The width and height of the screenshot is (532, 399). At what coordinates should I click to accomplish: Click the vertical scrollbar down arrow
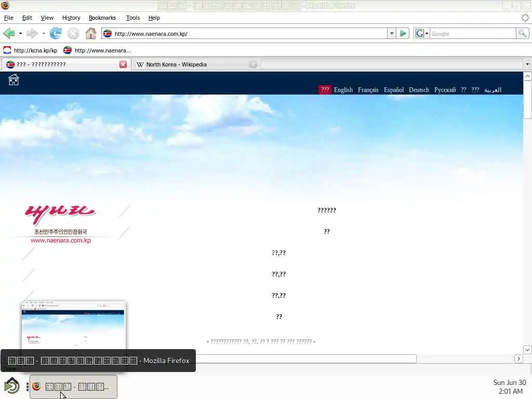pos(527,350)
